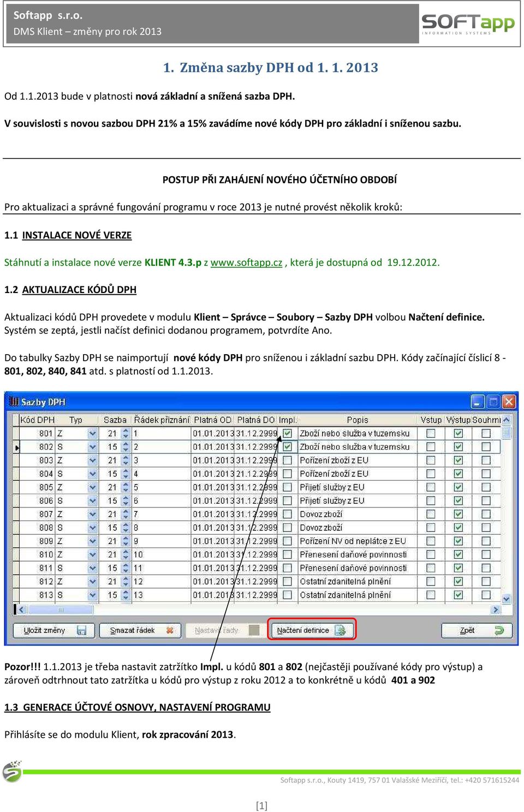Adjust the Sazba spinner for code 806
Screen dimensions: 524x812
pyautogui.click(x=126, y=500)
